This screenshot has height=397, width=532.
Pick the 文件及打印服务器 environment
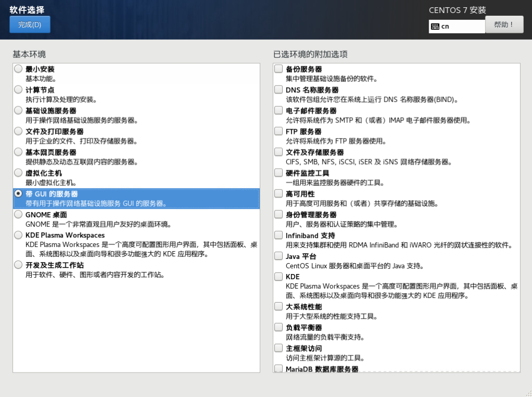(18, 131)
